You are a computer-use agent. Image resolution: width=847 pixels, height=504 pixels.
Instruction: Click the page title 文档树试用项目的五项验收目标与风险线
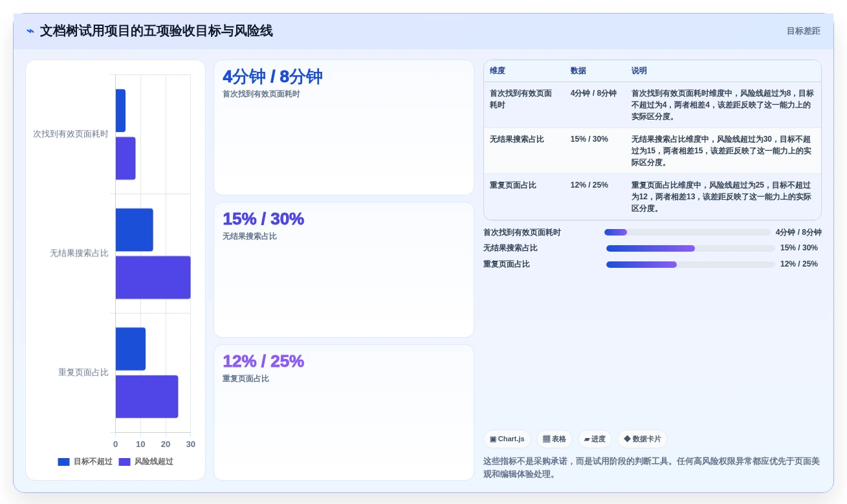pos(157,31)
